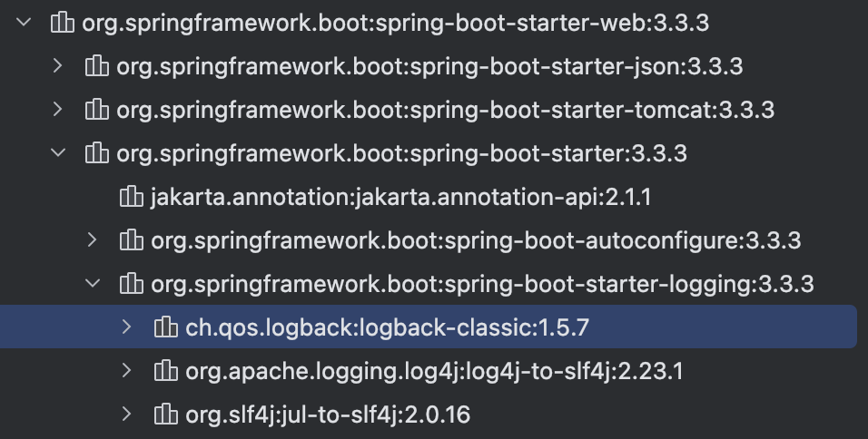Expand the spring-boot-starter-tomcat:3.3.3 node

pos(57,110)
